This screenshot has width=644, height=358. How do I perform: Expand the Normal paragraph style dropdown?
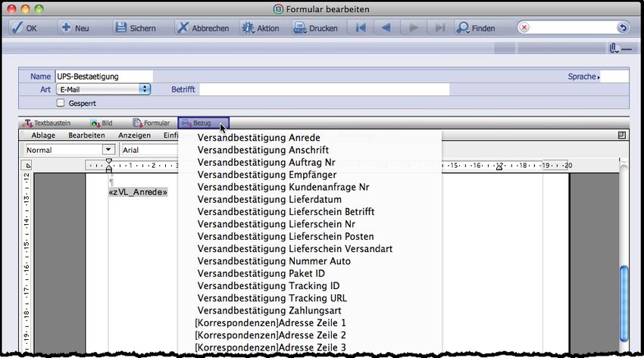64,150
